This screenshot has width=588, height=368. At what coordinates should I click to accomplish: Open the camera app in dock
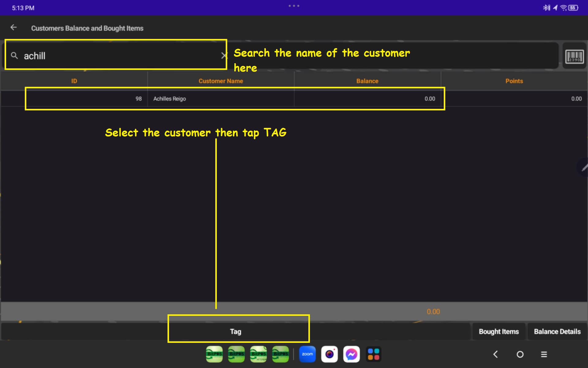(329, 354)
